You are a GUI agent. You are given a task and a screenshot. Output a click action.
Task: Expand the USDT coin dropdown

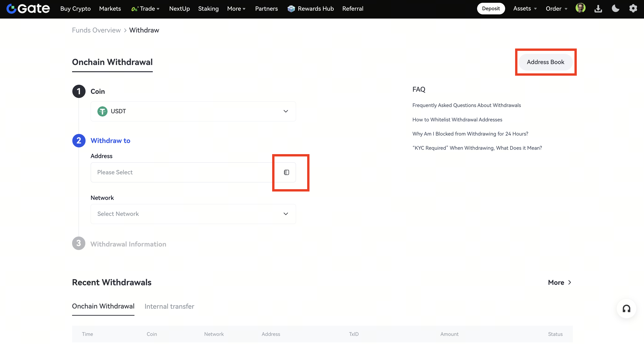pyautogui.click(x=286, y=111)
